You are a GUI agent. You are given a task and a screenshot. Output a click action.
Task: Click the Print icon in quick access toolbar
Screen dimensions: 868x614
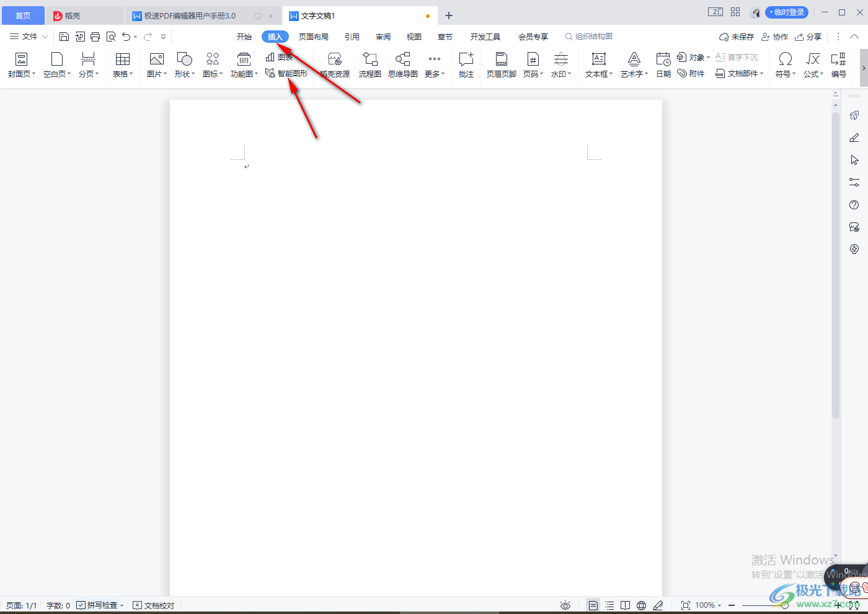click(x=95, y=37)
